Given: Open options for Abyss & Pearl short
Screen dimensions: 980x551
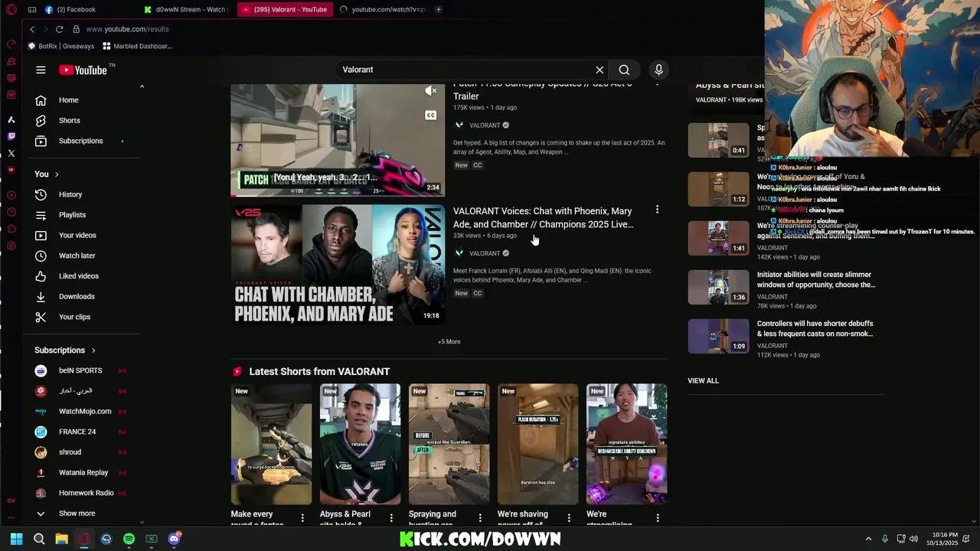Looking at the screenshot, I should 391,518.
